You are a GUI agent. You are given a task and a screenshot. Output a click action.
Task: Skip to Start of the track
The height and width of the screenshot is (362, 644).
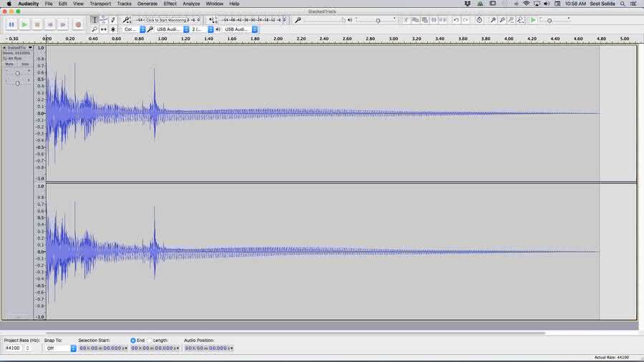coord(49,24)
